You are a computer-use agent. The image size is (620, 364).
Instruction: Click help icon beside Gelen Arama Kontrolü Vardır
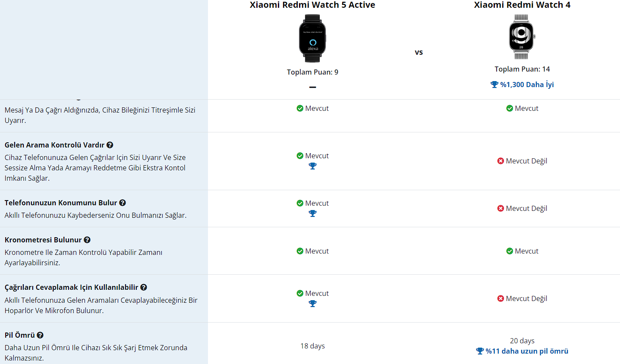coord(110,145)
